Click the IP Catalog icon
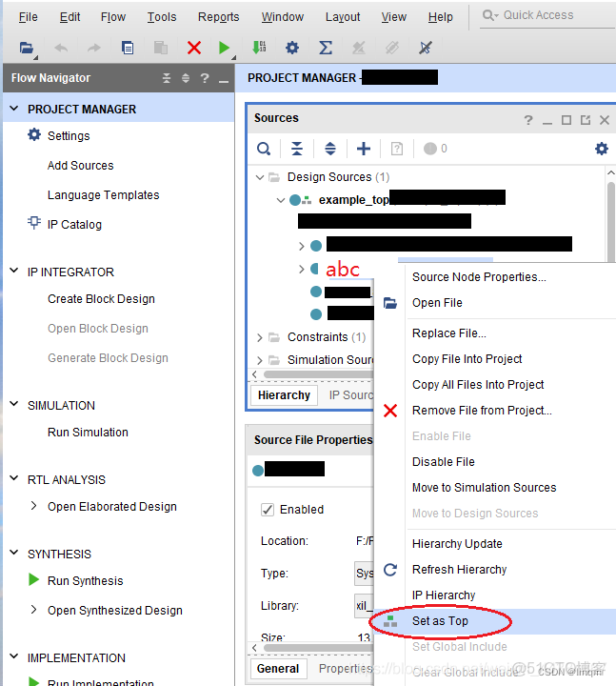This screenshot has height=686, width=616. 34,223
